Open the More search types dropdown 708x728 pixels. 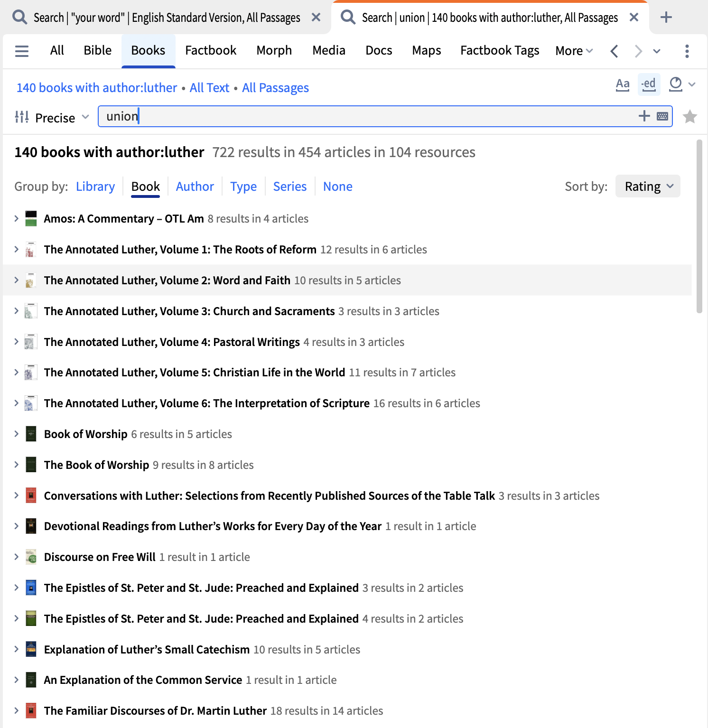coord(574,51)
